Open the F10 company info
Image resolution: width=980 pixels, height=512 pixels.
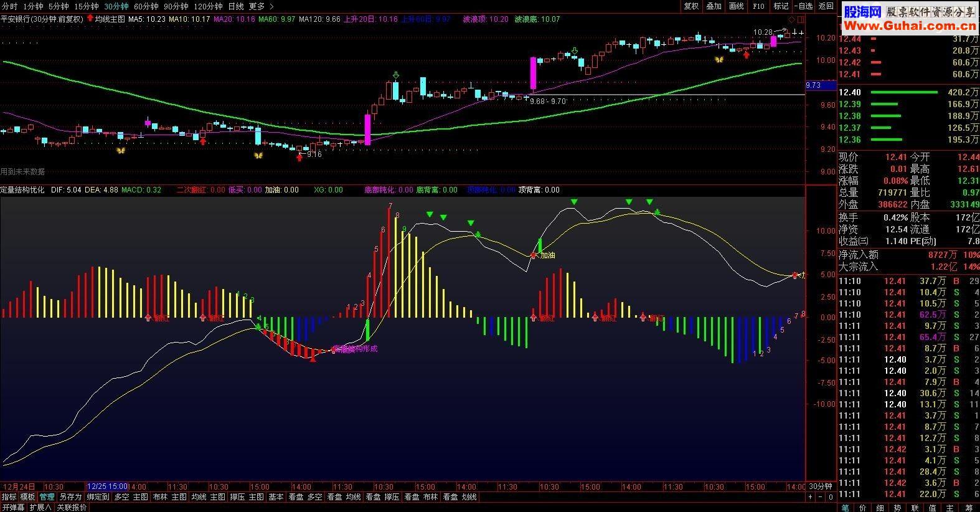758,6
